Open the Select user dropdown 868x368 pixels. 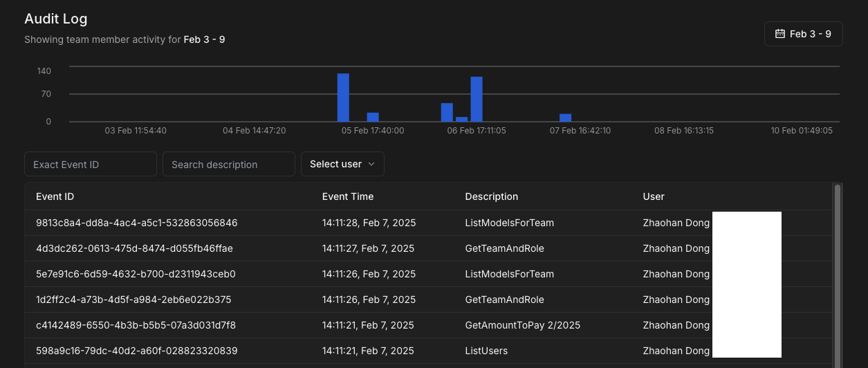tap(342, 164)
